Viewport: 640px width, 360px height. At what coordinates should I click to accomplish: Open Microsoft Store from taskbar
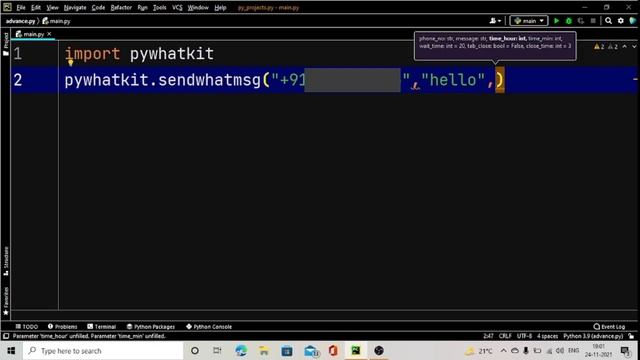point(287,351)
